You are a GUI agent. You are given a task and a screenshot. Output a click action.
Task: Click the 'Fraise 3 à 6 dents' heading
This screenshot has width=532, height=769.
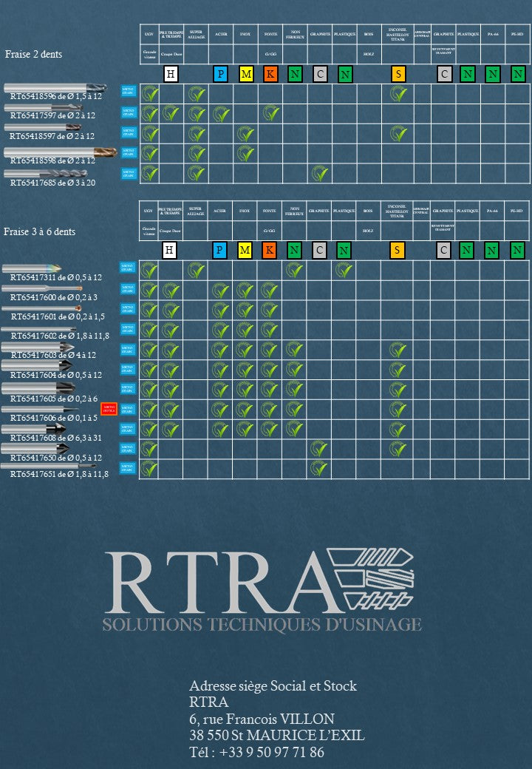[40, 231]
